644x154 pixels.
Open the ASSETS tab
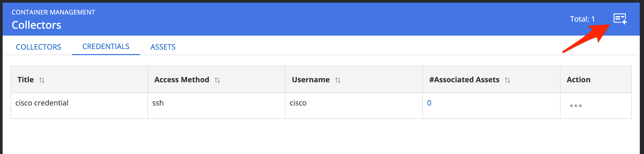pos(163,47)
